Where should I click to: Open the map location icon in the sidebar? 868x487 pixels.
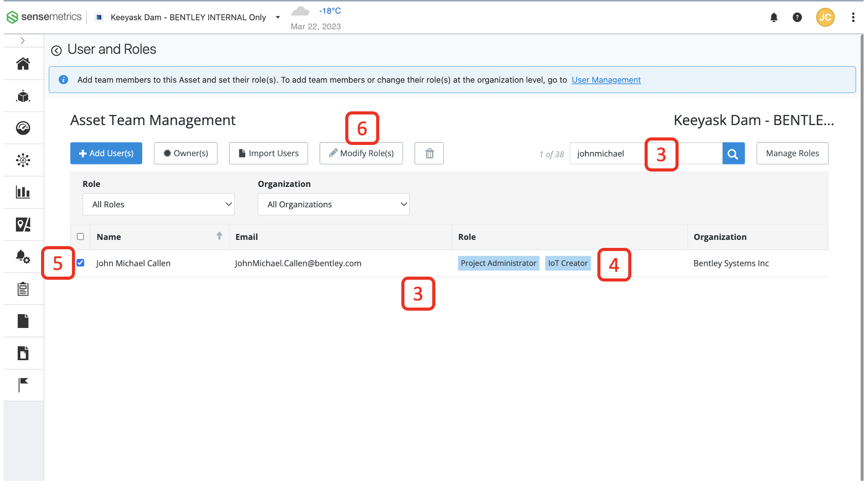coord(23,224)
